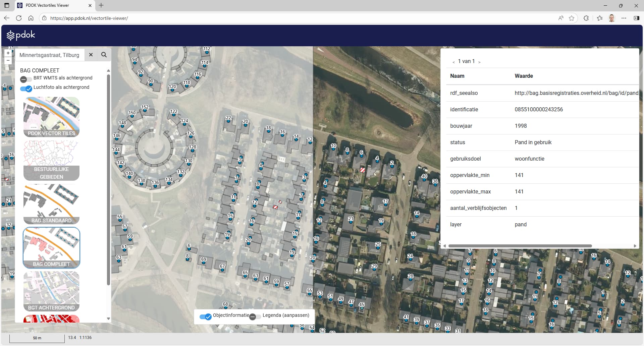
Task: Zoom out on the map
Action: tap(8, 60)
